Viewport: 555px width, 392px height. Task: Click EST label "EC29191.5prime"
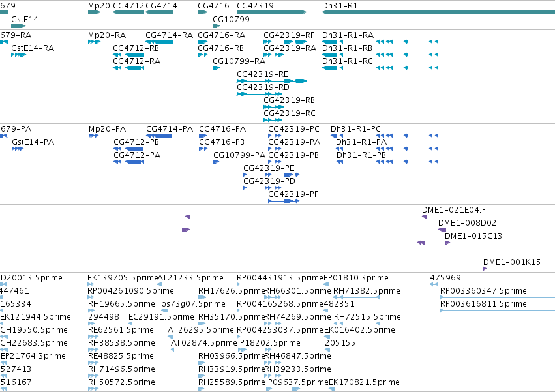[161, 317]
